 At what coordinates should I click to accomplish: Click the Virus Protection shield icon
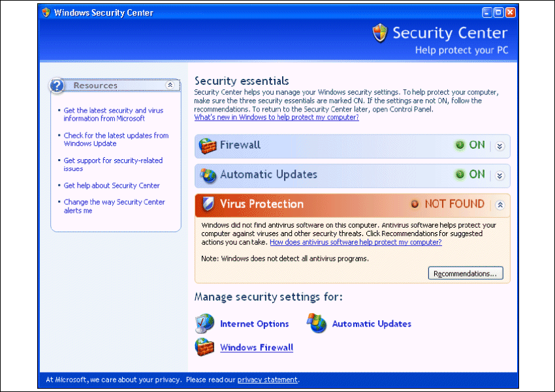pyautogui.click(x=208, y=204)
